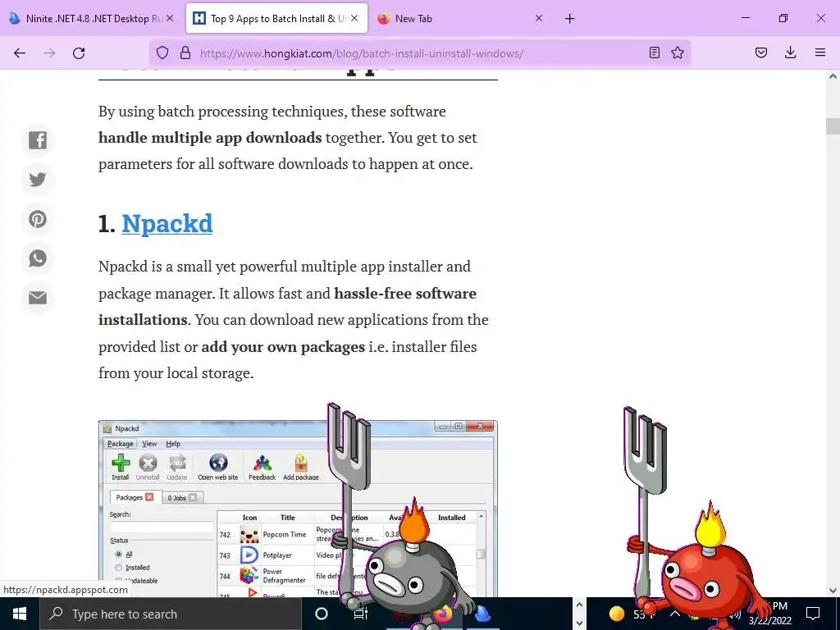Click the weather widget sun icon

click(617, 613)
